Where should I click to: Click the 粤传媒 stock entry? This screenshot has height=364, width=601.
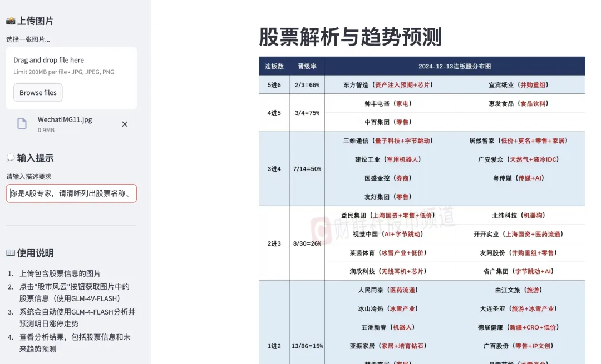pyautogui.click(x=519, y=178)
